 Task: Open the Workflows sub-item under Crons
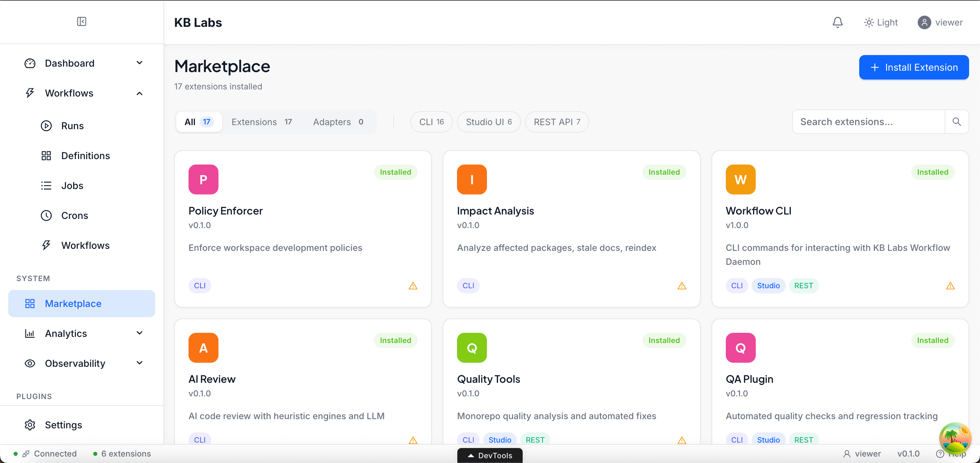coord(85,245)
